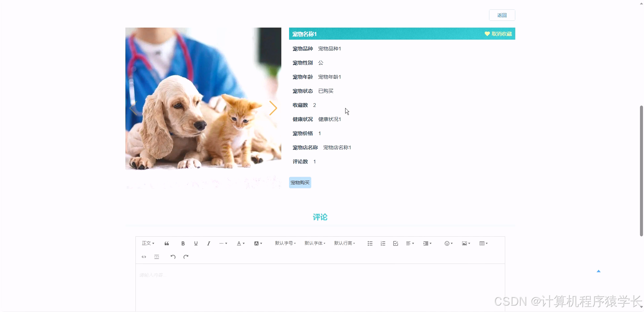Click the 返回 back button
Image resolution: width=644 pixels, height=312 pixels.
pos(501,15)
